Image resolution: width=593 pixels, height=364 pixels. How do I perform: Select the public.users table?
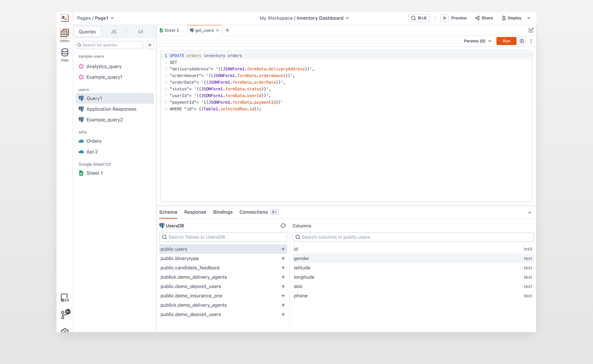223,249
